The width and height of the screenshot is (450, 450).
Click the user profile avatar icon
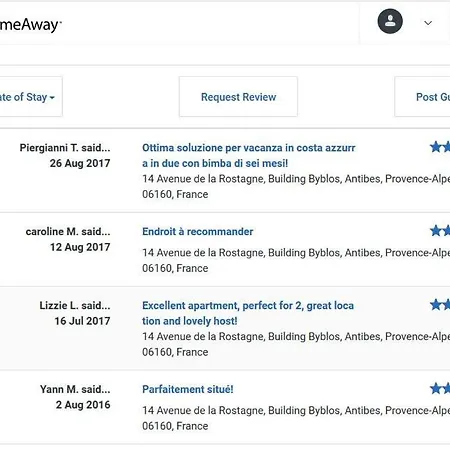coord(390,21)
